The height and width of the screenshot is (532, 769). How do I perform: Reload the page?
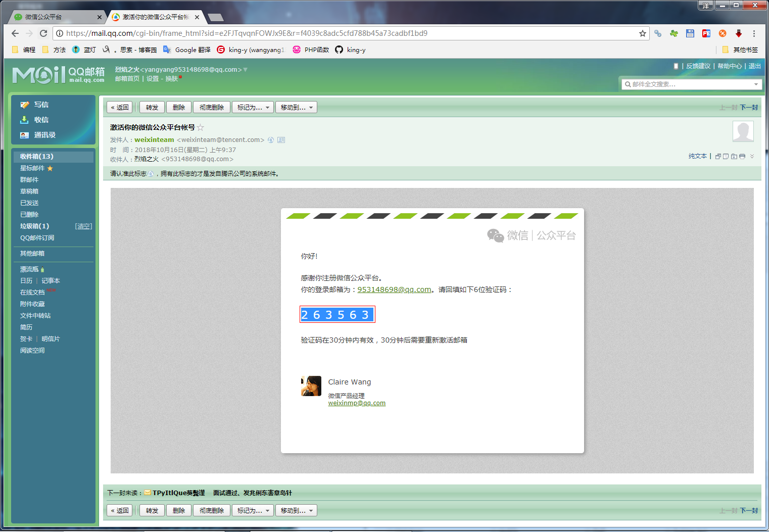pyautogui.click(x=43, y=33)
